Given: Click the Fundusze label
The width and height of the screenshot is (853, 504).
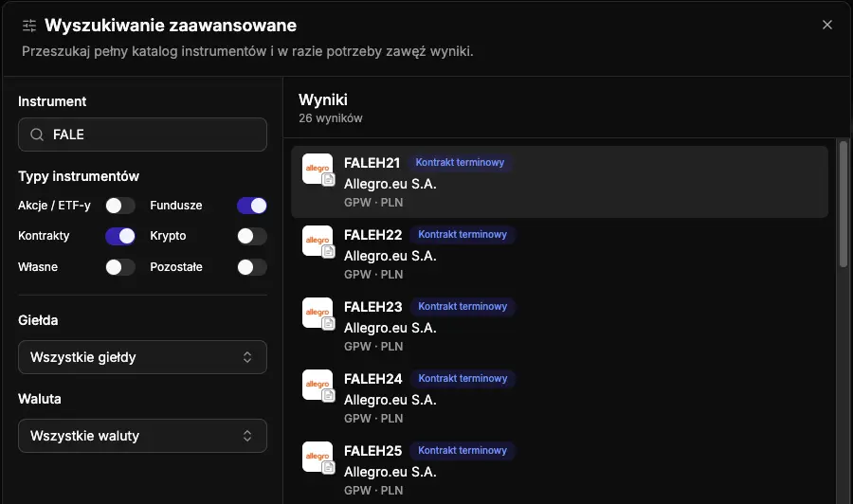Looking at the screenshot, I should [176, 206].
